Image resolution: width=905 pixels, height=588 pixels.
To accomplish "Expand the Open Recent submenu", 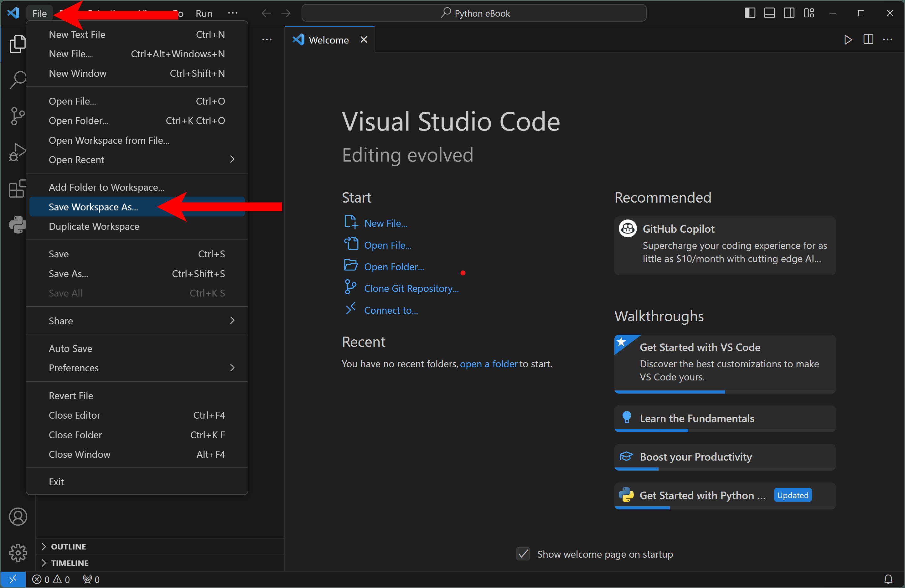I will coord(137,160).
